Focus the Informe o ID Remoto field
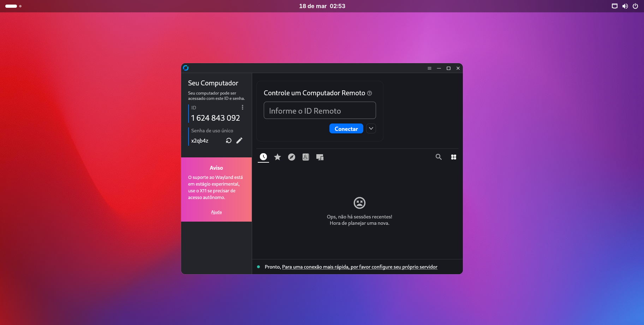Image resolution: width=644 pixels, height=325 pixels. tap(320, 110)
